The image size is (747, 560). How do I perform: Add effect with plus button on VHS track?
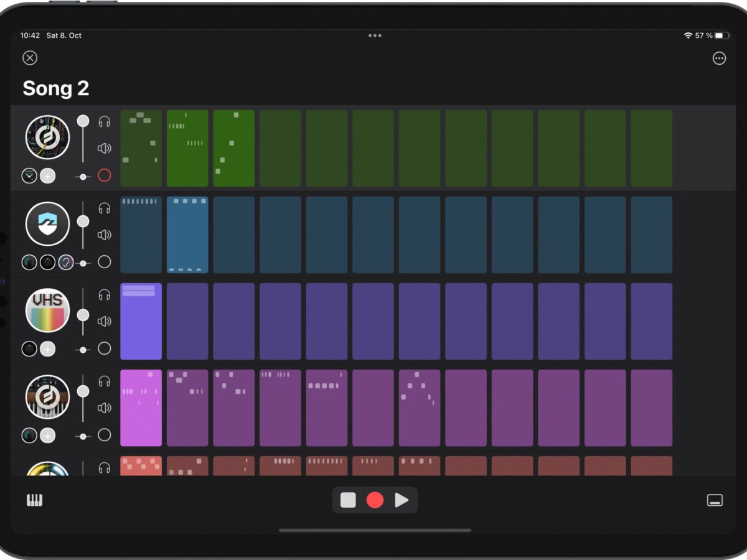pos(48,349)
